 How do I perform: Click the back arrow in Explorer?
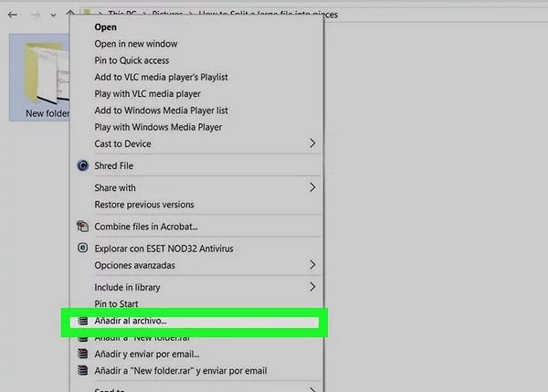(10, 15)
